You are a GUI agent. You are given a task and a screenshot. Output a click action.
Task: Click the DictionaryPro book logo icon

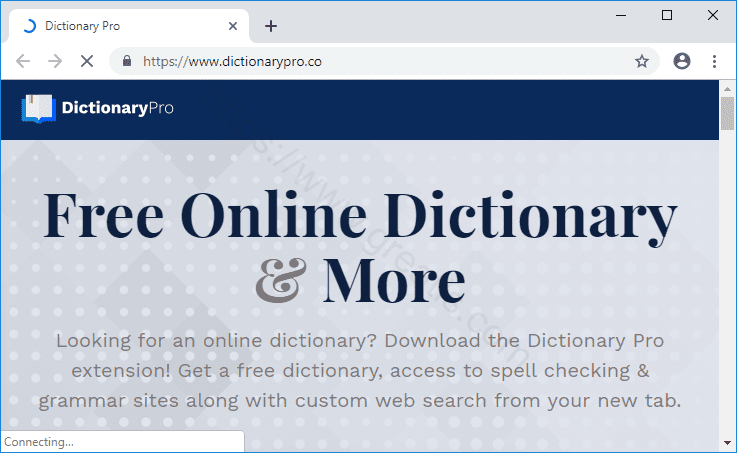[38, 108]
